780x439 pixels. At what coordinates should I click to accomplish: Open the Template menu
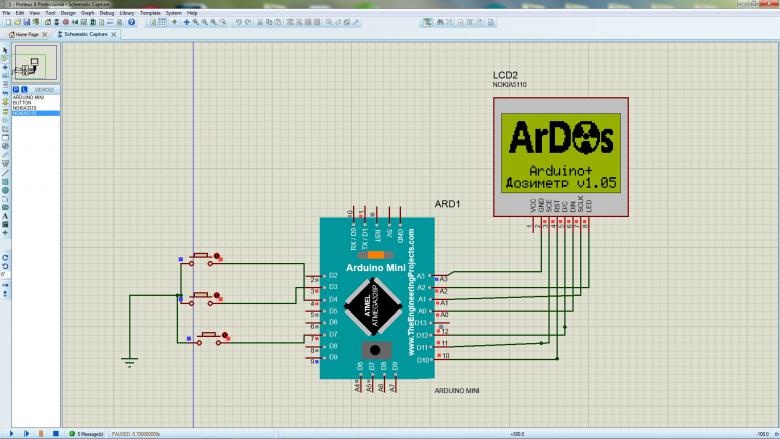150,13
